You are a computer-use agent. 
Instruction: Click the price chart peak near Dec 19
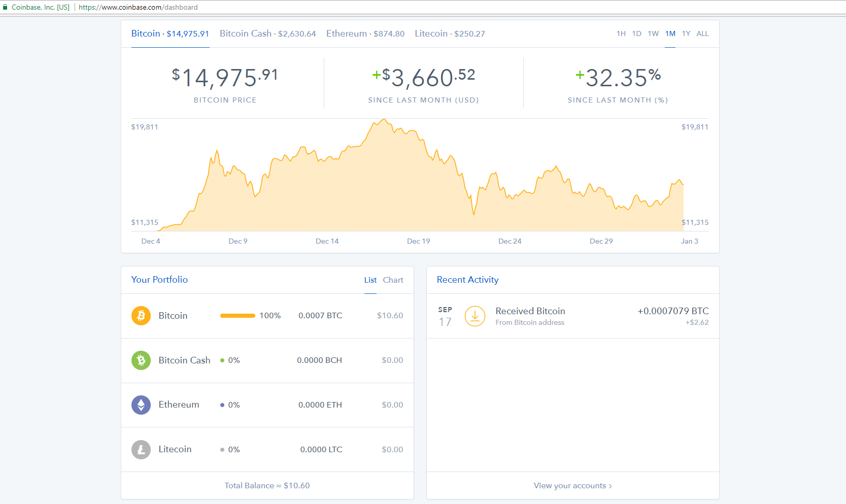tap(384, 120)
